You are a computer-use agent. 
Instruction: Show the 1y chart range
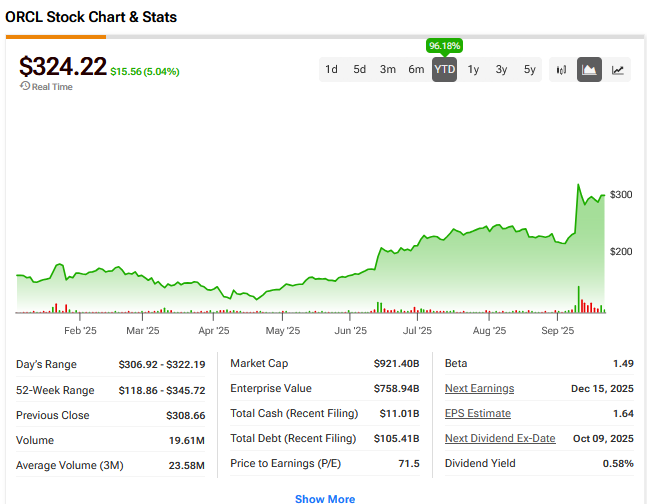point(473,70)
